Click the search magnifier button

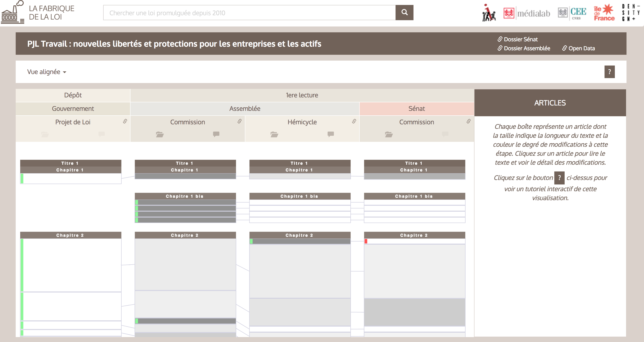click(x=404, y=13)
